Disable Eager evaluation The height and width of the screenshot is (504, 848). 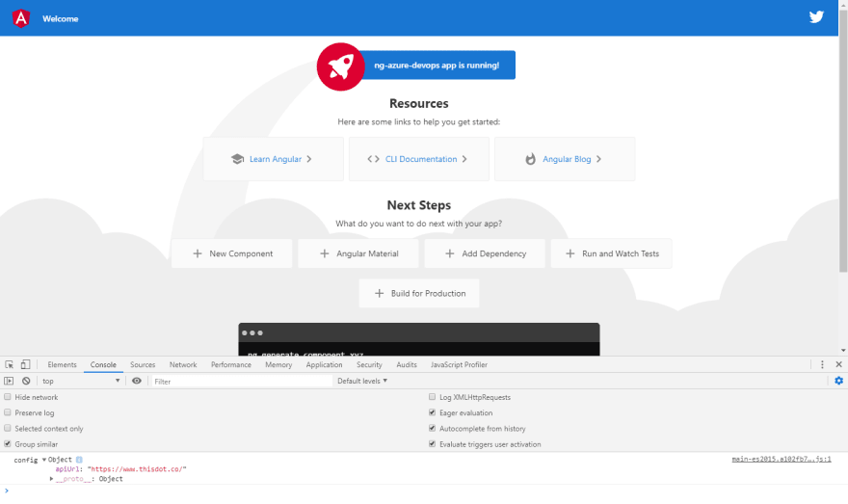pyautogui.click(x=432, y=412)
